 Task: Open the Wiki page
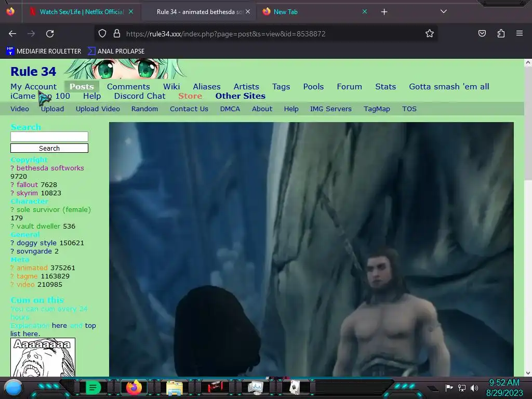point(171,87)
